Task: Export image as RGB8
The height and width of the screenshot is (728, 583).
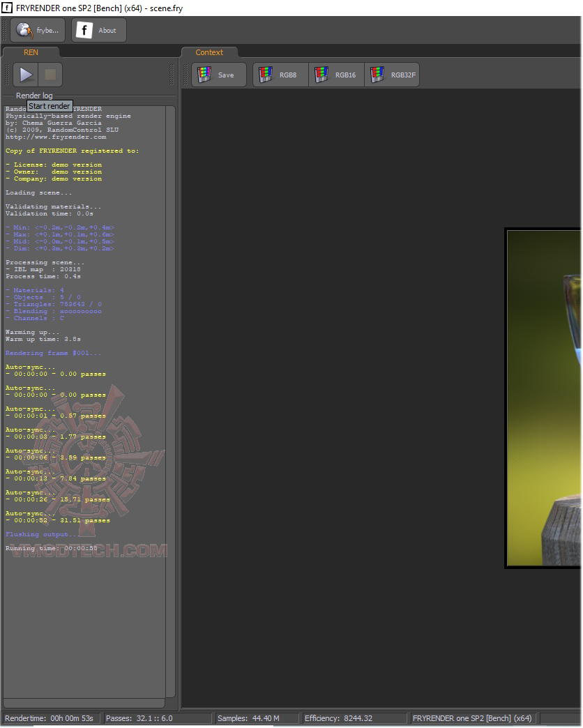Action: pos(280,75)
